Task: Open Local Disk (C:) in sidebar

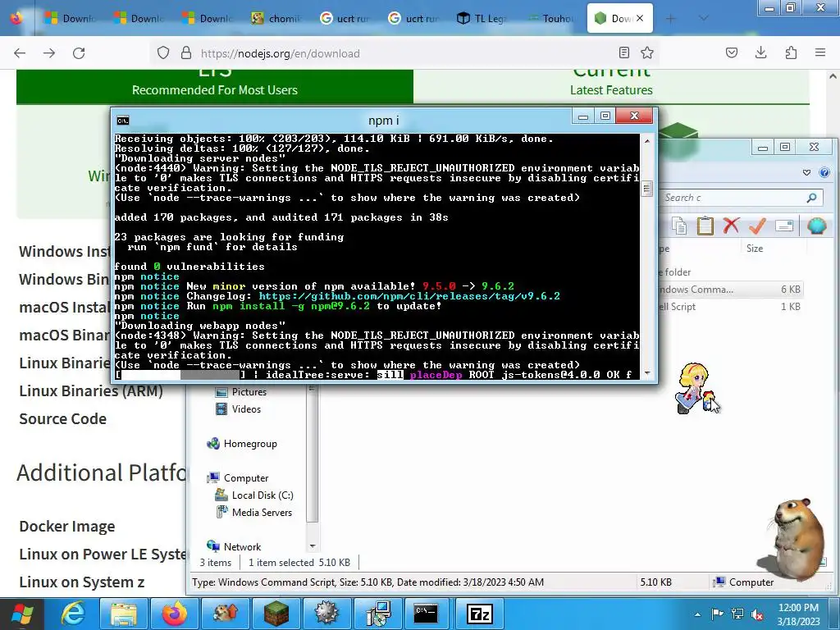Action: 254,495
